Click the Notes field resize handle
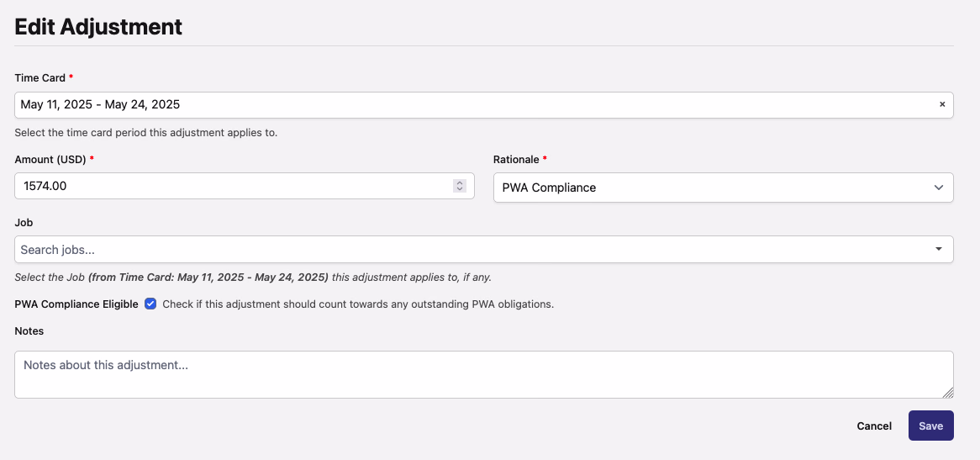 coord(948,393)
